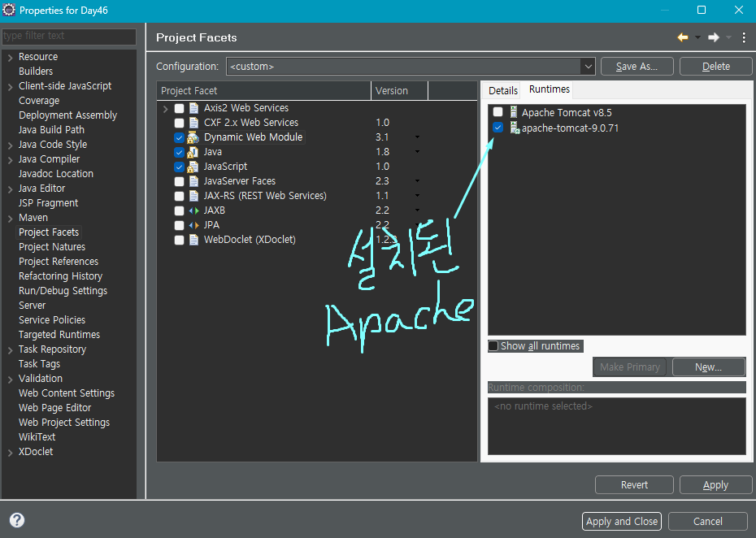Expand the Resource tree node

[10, 58]
